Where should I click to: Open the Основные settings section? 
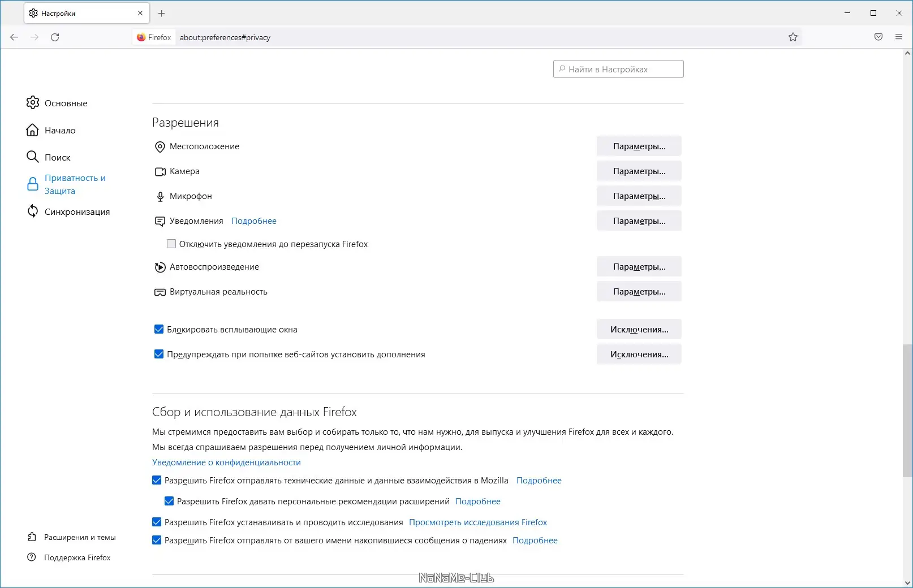(x=66, y=103)
